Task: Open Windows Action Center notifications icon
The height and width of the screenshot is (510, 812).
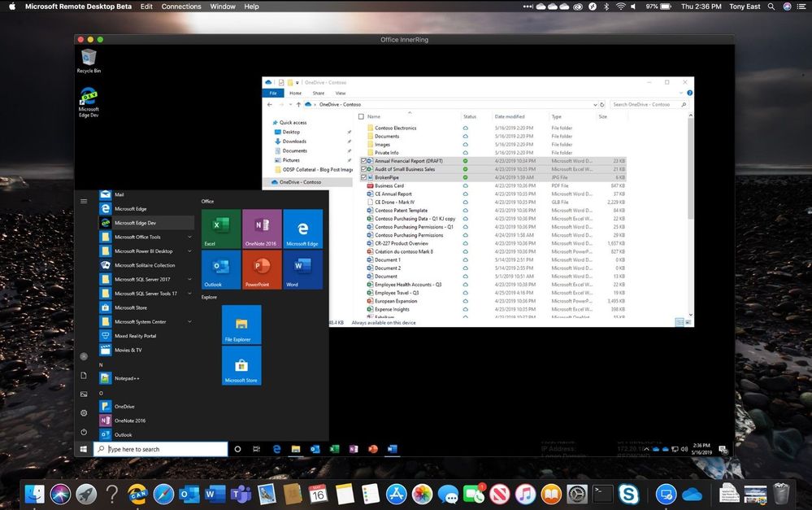Action: [x=723, y=449]
